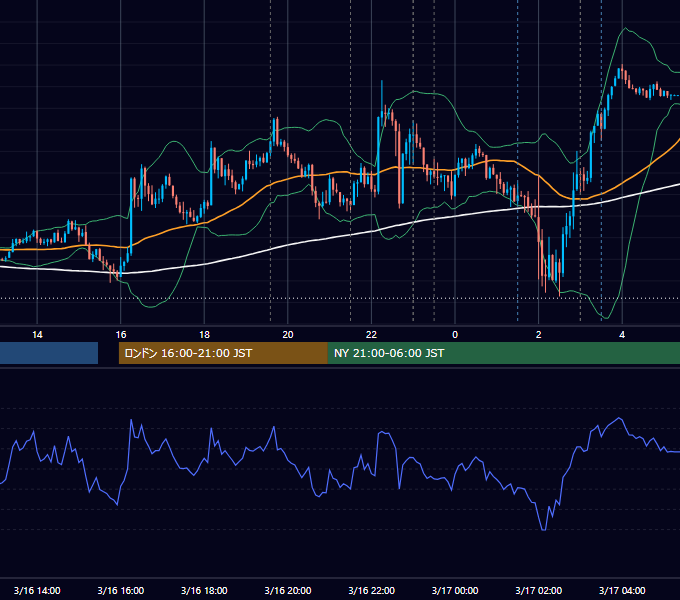Select the 3/17 02:00 time label

click(538, 590)
